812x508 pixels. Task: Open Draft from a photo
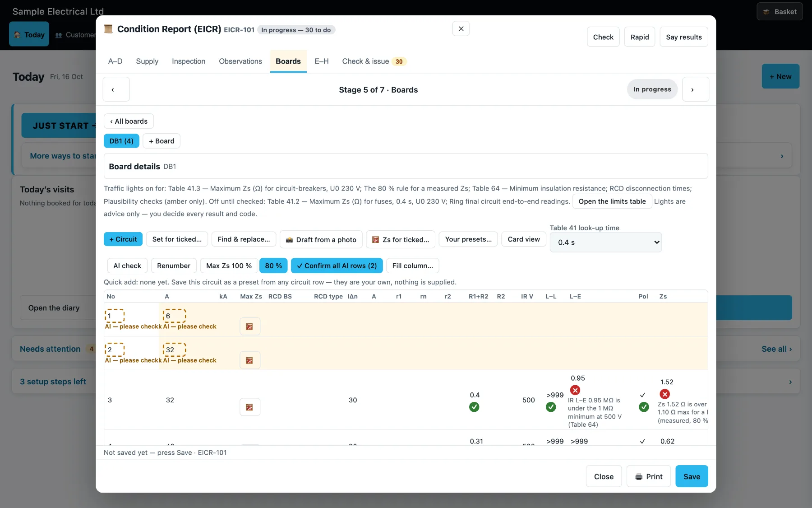321,239
